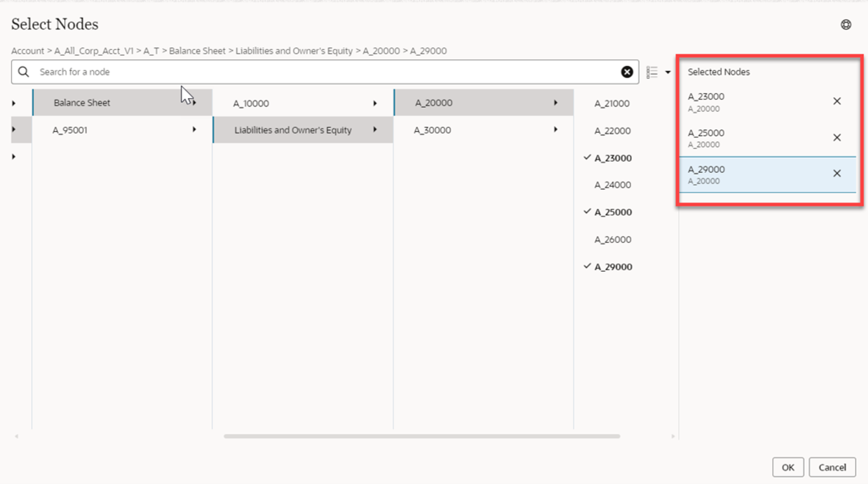The height and width of the screenshot is (484, 868).
Task: Check the A_21000 node
Action: [612, 103]
